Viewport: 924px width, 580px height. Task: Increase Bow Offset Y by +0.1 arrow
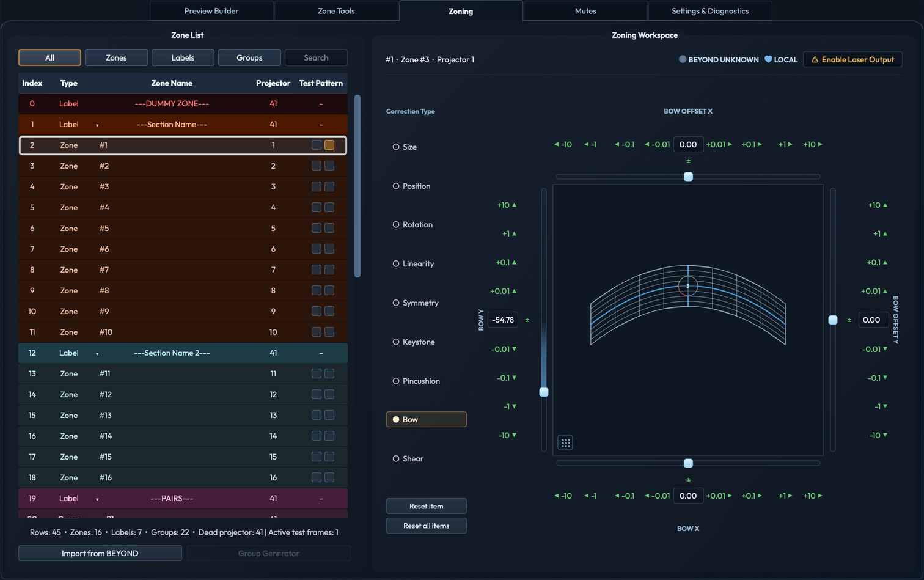[877, 262]
